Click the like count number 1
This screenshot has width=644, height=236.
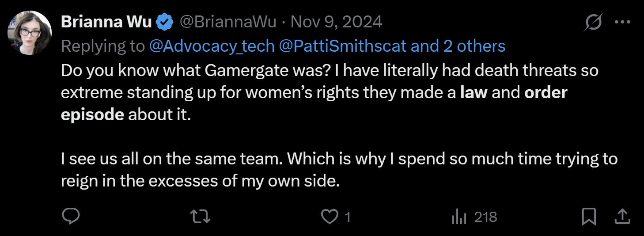[347, 217]
